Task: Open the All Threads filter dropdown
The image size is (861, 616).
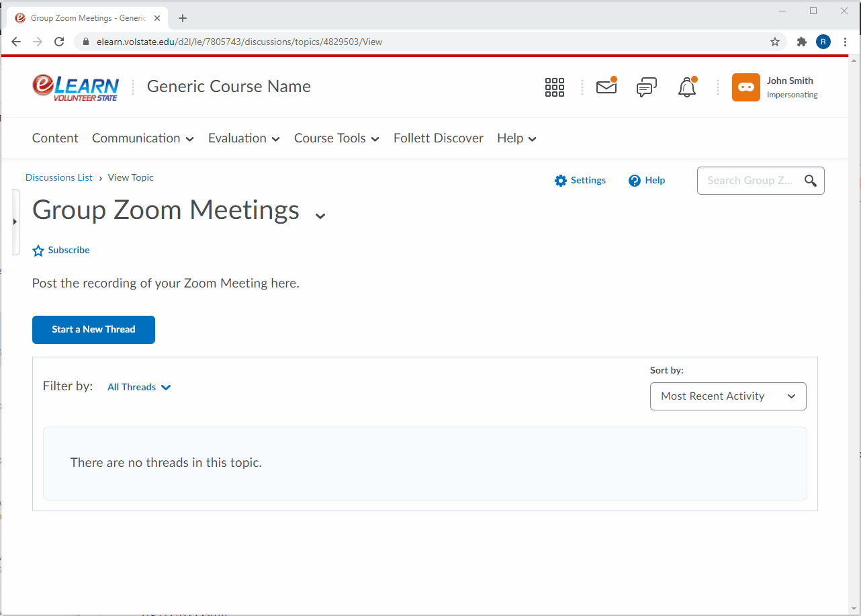Action: click(138, 387)
